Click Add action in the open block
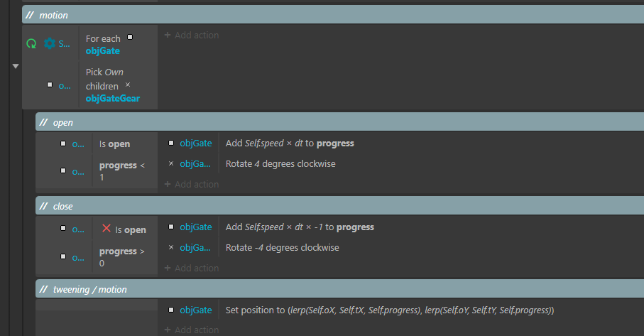The width and height of the screenshot is (644, 336). pos(192,185)
